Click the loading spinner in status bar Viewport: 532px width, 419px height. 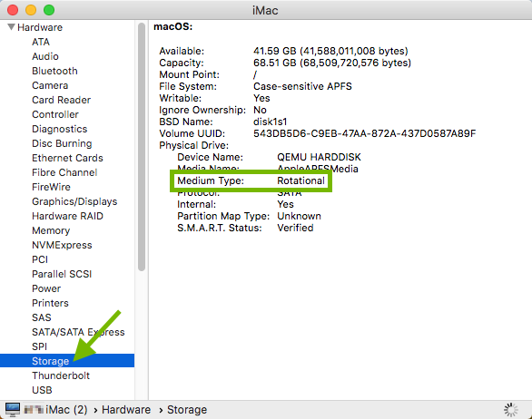click(x=510, y=410)
